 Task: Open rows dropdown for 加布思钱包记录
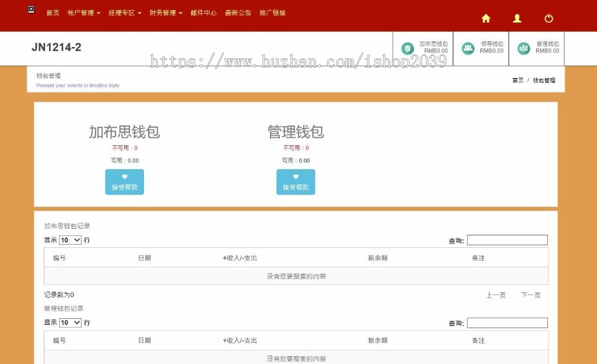pos(70,240)
